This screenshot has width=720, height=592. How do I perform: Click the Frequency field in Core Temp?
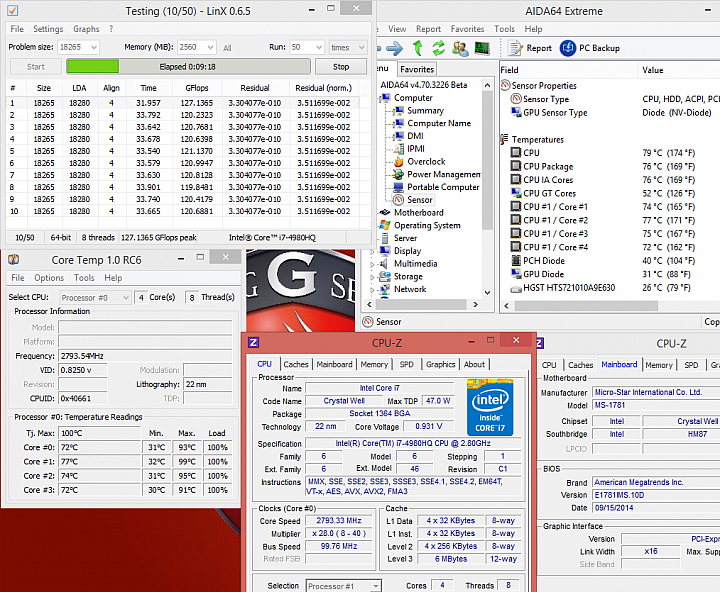coord(145,356)
